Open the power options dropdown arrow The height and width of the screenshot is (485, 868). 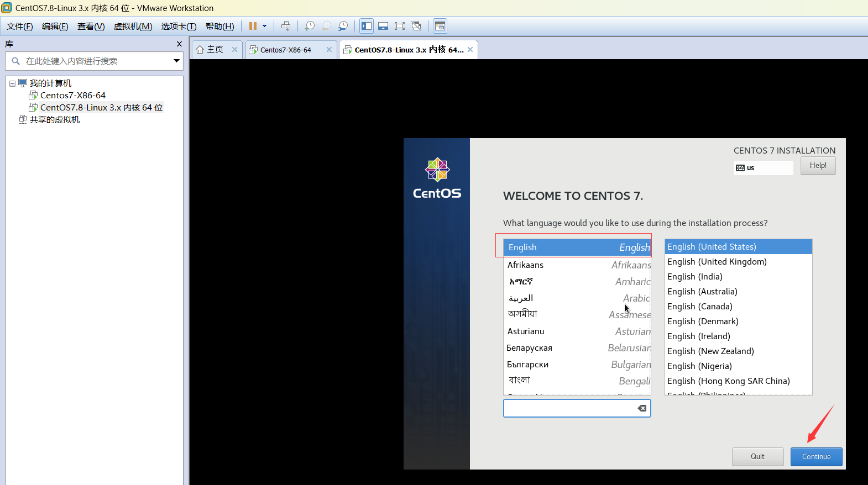point(264,26)
